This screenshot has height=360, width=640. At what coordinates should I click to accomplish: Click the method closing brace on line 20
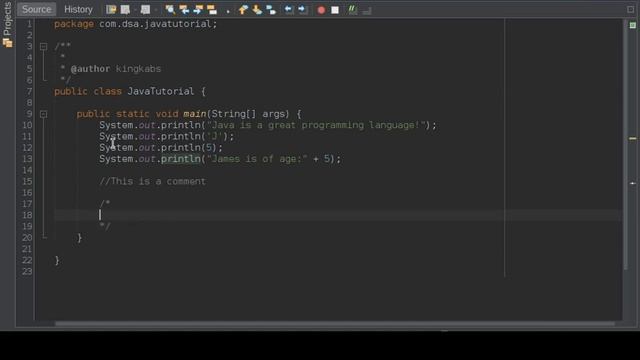pos(80,238)
